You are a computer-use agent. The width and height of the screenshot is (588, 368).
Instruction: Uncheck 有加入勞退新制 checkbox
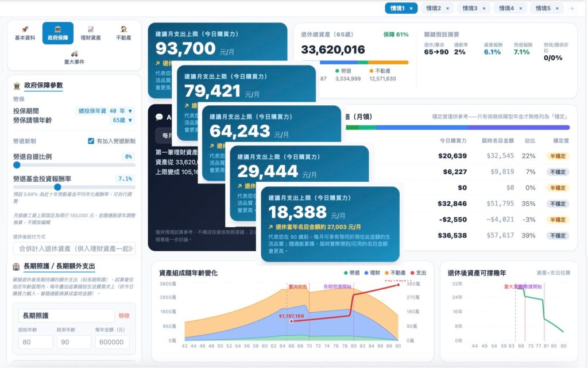tap(91, 141)
